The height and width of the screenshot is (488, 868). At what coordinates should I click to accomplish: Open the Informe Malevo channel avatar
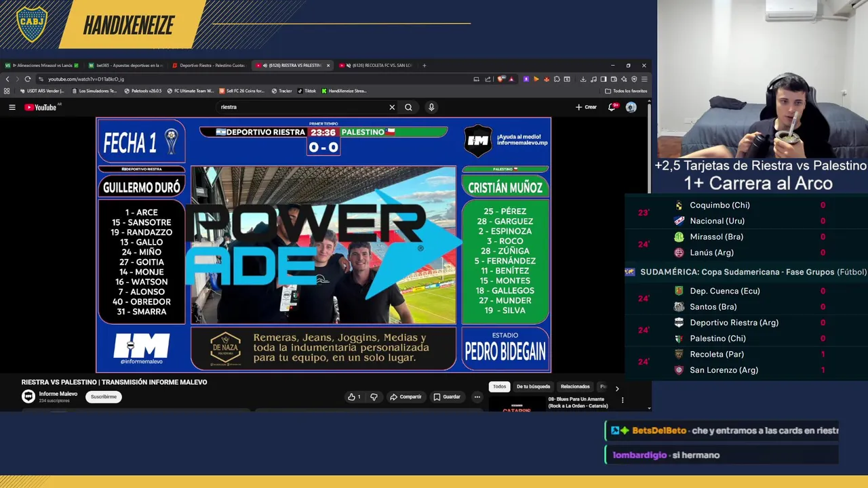coord(28,396)
